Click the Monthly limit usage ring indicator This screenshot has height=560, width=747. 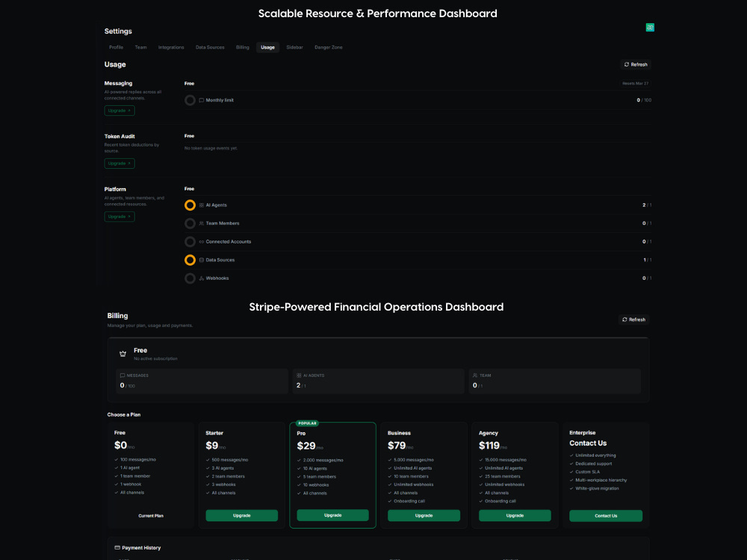pyautogui.click(x=190, y=101)
